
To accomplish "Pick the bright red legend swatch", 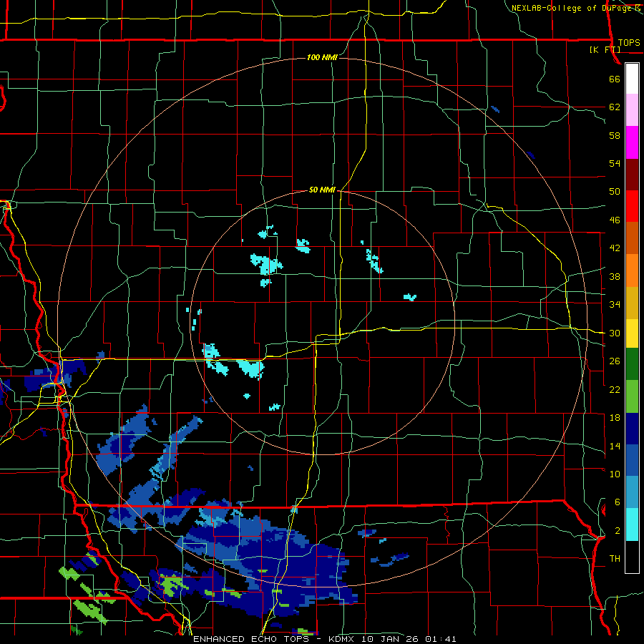I will (632, 206).
